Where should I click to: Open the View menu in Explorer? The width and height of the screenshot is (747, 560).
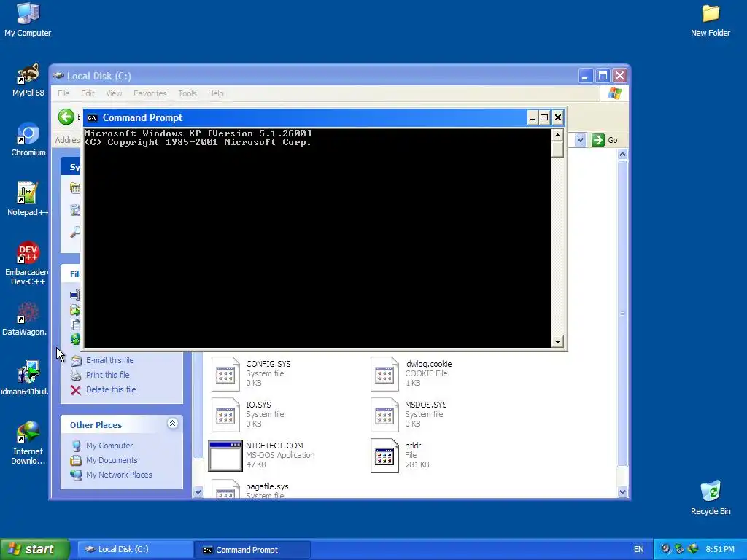pyautogui.click(x=114, y=93)
